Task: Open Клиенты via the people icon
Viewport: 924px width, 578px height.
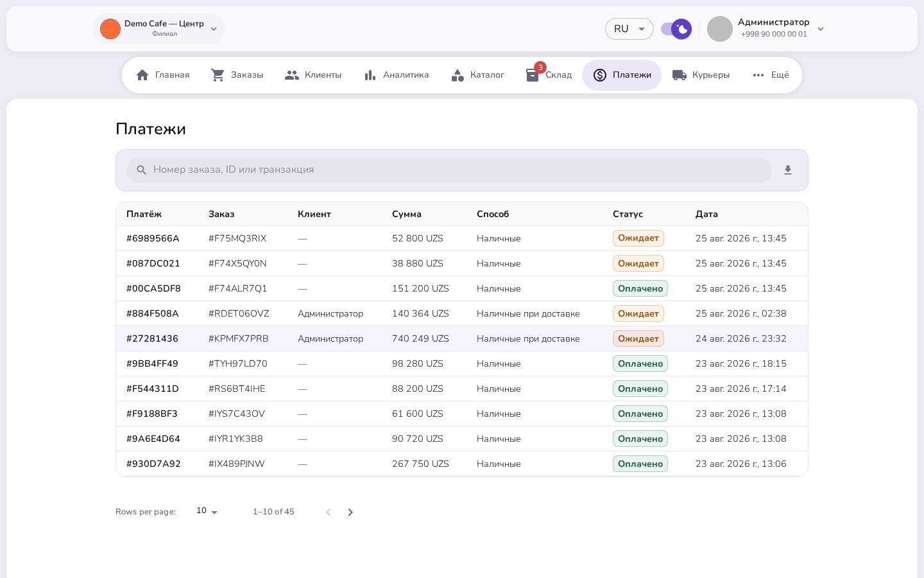Action: click(292, 75)
